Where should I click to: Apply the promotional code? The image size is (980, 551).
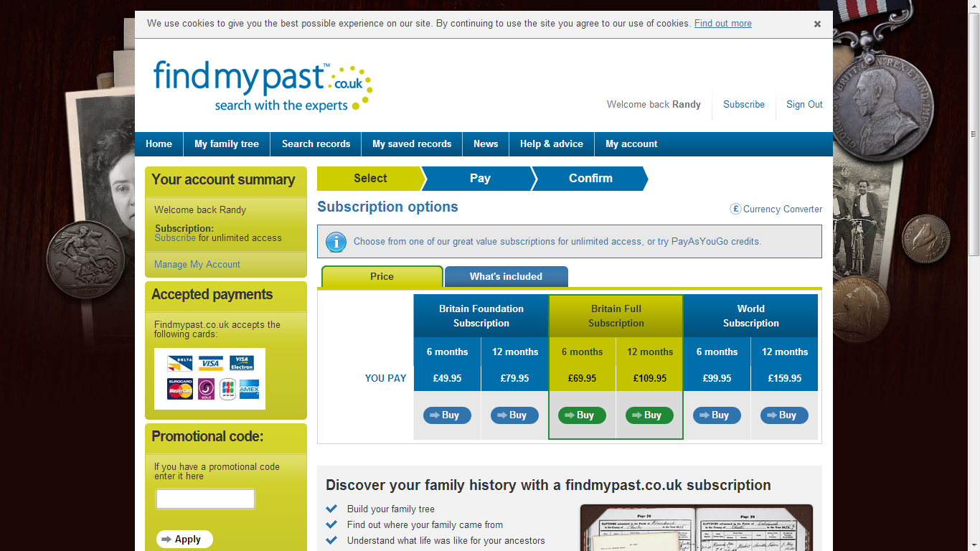184,539
